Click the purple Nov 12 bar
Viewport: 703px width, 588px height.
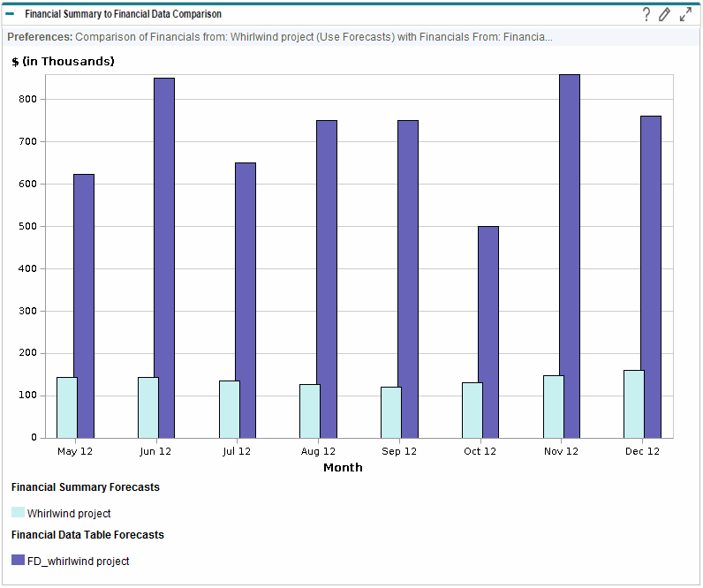click(x=570, y=256)
